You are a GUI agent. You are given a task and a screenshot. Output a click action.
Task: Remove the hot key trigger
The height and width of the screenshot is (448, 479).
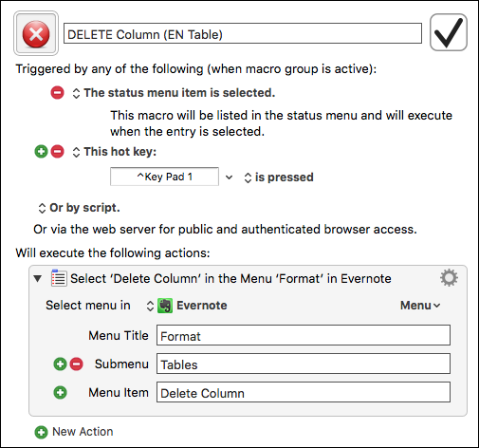click(57, 152)
